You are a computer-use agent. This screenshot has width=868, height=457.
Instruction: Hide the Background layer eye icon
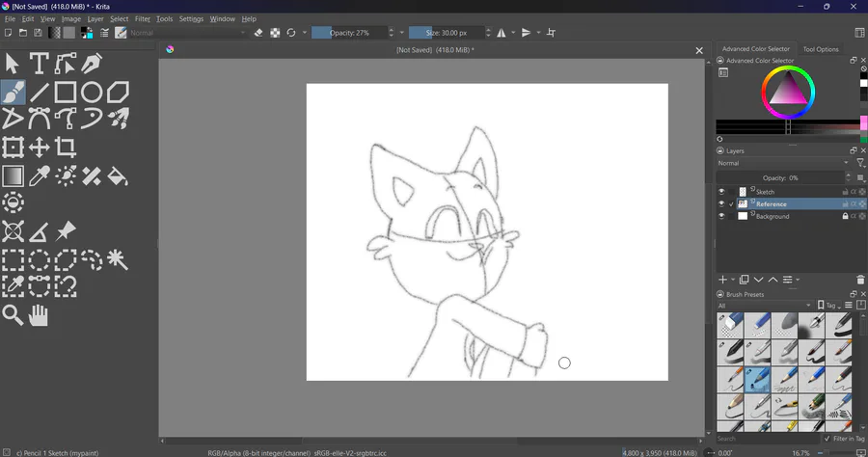pos(721,216)
